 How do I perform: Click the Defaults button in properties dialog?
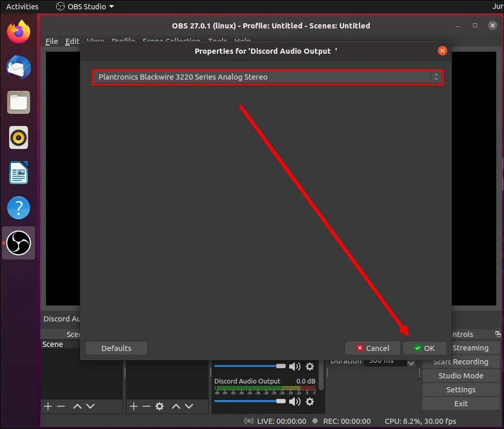click(116, 348)
